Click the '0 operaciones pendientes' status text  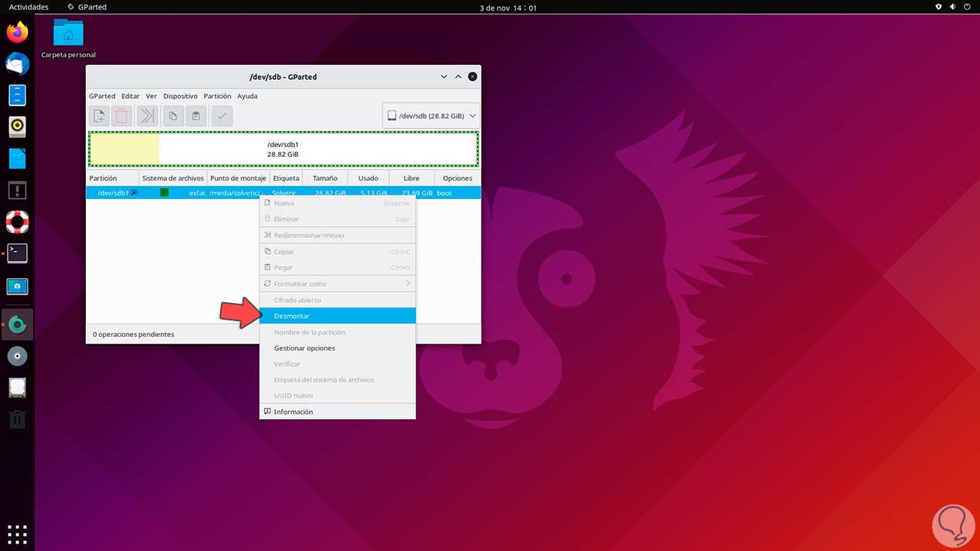pyautogui.click(x=133, y=334)
